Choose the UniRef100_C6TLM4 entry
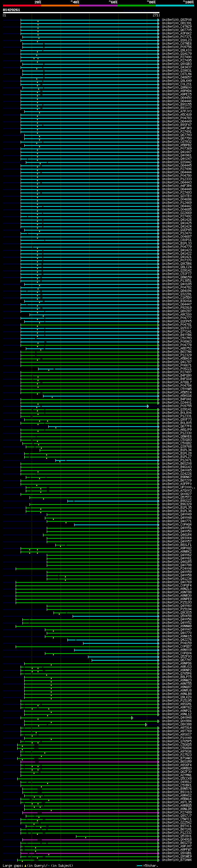 177,74
